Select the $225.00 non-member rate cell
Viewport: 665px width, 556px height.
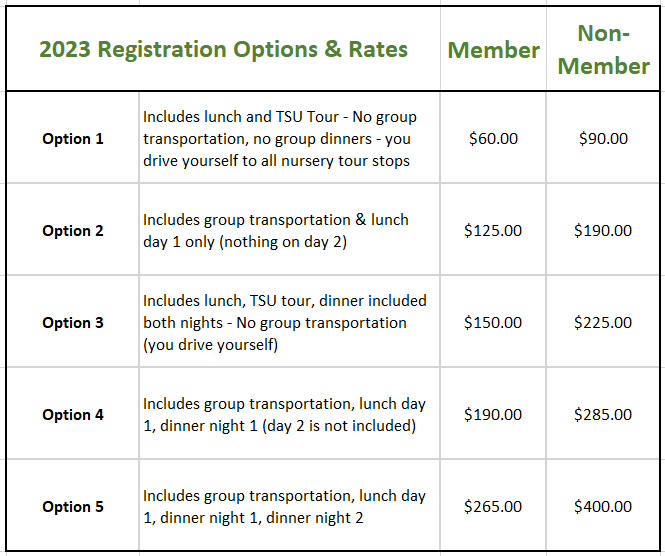pyautogui.click(x=603, y=323)
